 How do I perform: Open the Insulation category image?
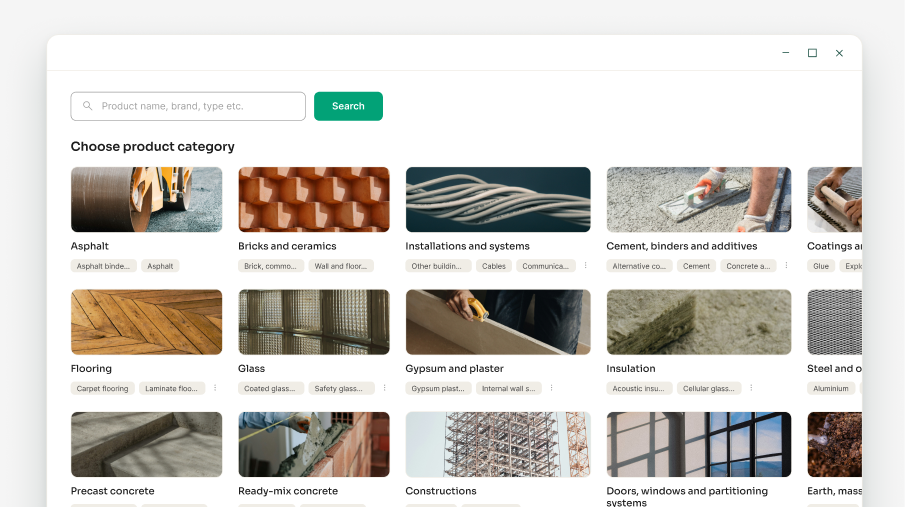pos(699,322)
